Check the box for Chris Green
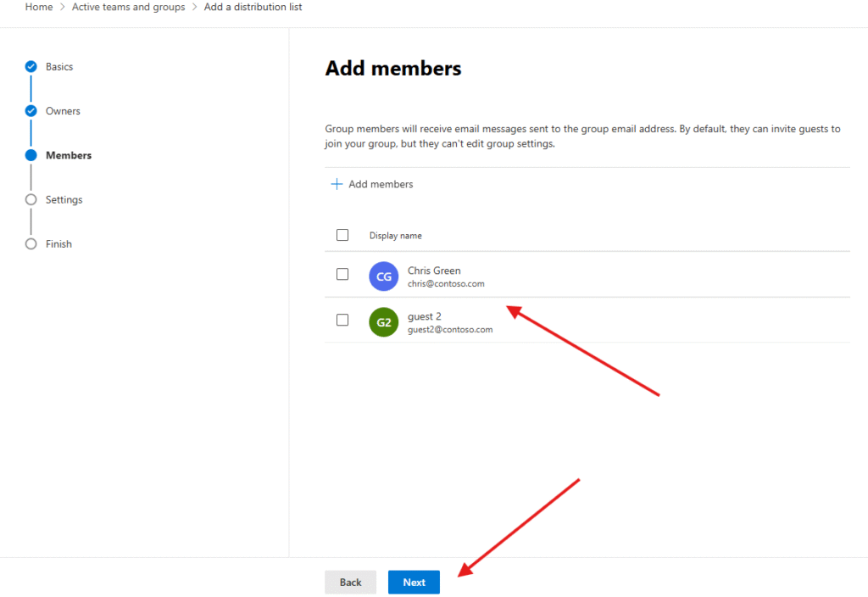Image resolution: width=868 pixels, height=597 pixels. [x=342, y=274]
